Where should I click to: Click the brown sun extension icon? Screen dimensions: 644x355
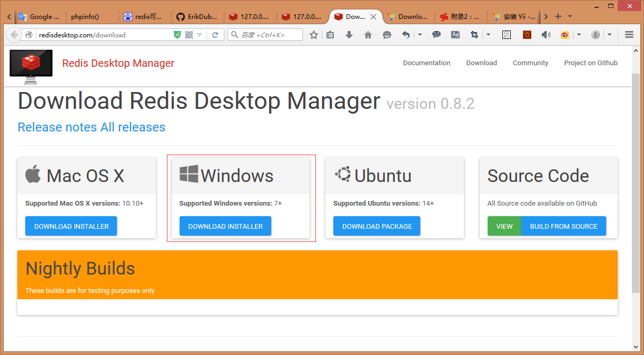pos(527,35)
